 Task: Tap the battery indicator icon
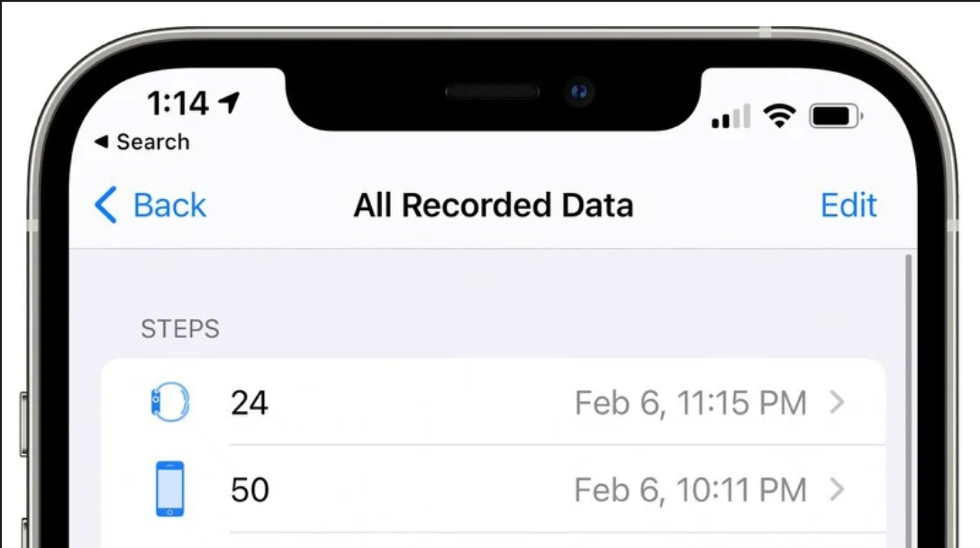[836, 116]
